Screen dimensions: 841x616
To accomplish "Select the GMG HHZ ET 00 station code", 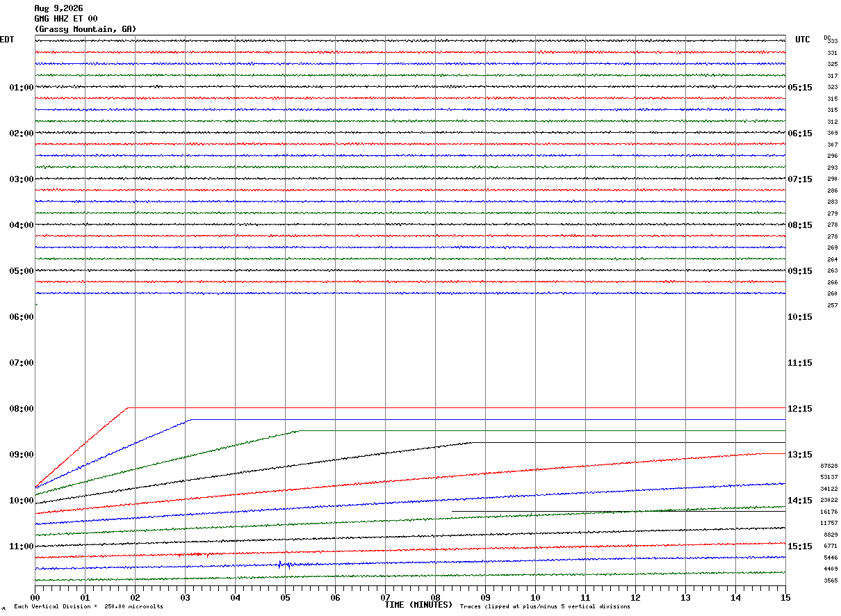I will click(x=66, y=19).
